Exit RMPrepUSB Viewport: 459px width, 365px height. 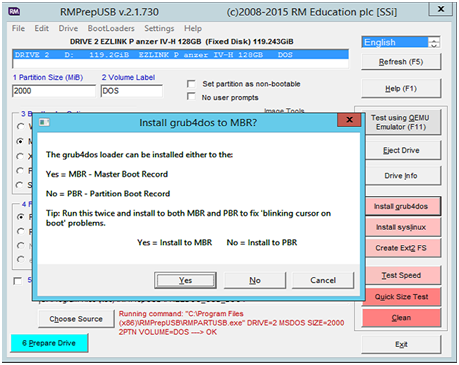click(401, 344)
